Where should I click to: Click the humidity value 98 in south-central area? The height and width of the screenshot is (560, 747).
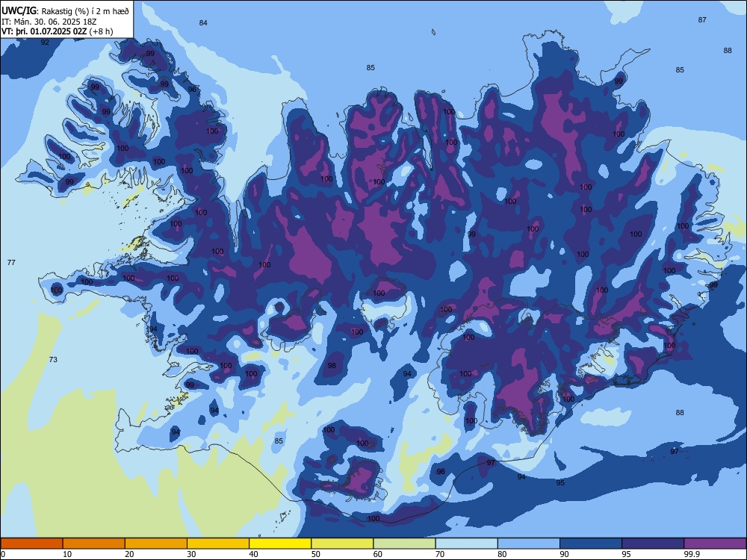coord(332,366)
